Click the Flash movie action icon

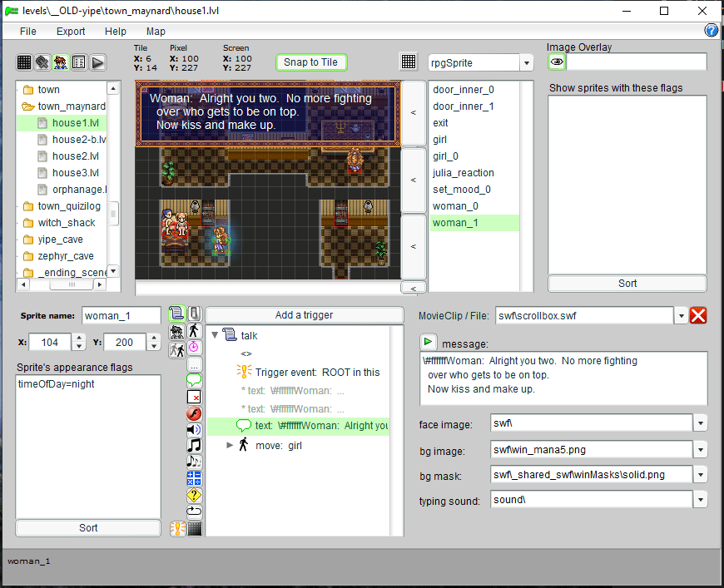[x=194, y=413]
